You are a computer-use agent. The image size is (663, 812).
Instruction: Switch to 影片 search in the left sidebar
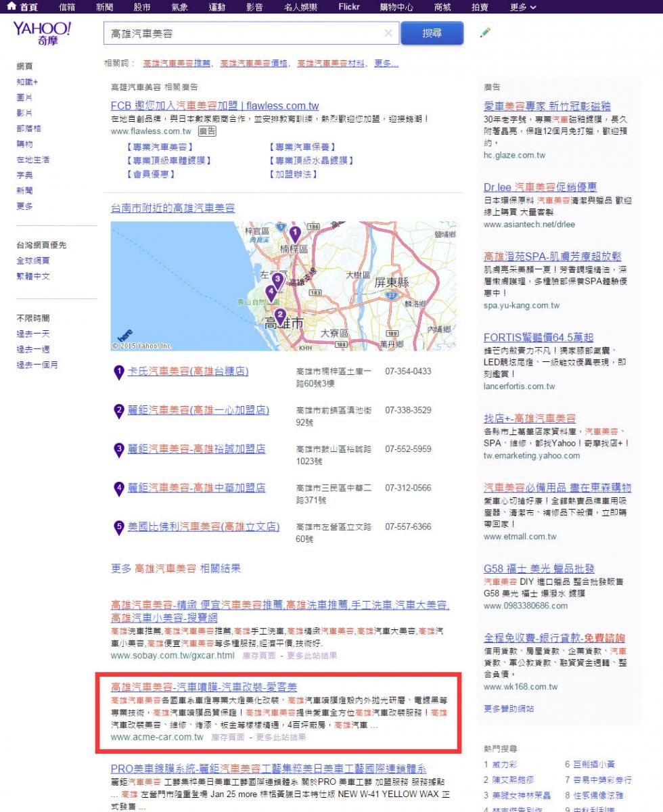tap(24, 113)
